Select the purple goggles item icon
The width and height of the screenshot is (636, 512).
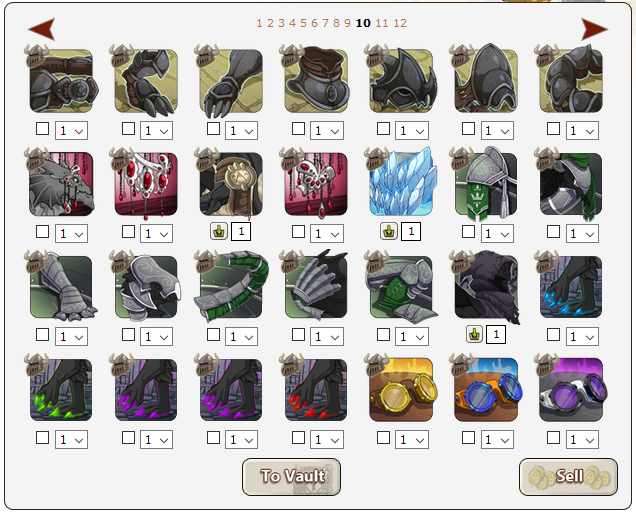[571, 389]
